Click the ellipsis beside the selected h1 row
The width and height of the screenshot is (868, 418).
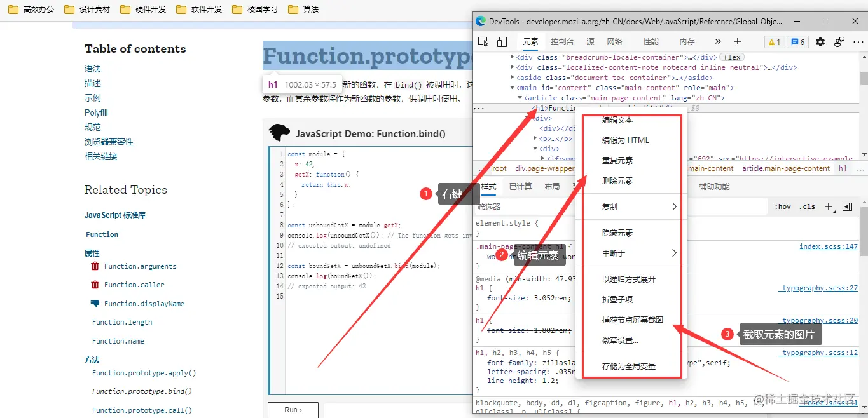pyautogui.click(x=479, y=109)
